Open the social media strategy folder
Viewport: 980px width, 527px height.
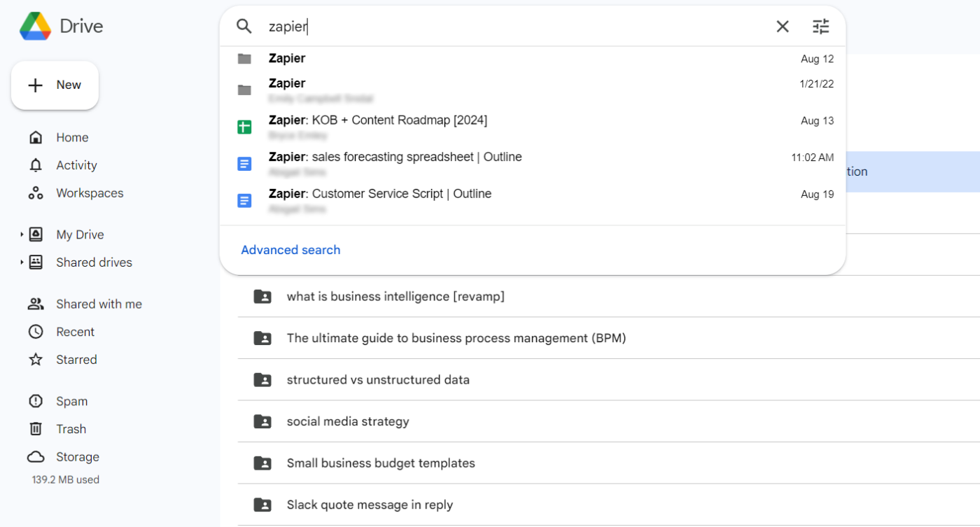[347, 421]
